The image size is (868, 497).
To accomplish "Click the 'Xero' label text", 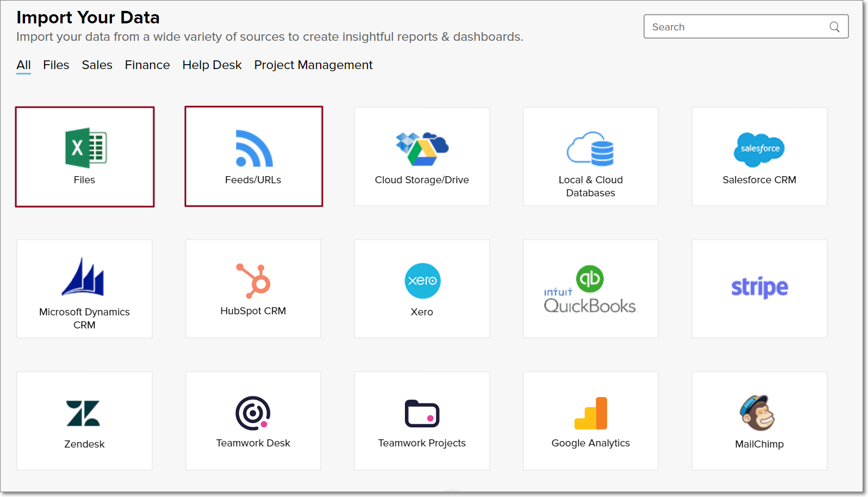I will click(422, 312).
